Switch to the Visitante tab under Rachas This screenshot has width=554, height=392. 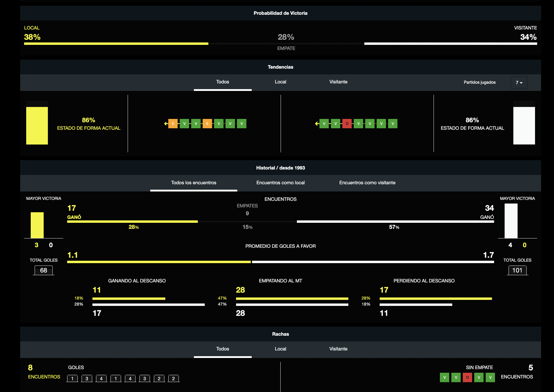[338, 349]
